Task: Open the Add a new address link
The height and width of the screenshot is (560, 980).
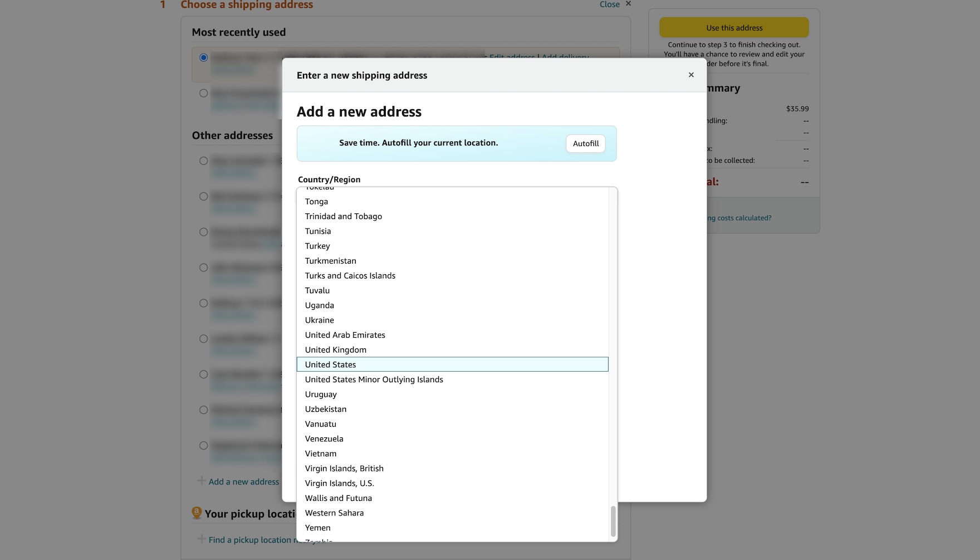Action: coord(244,482)
